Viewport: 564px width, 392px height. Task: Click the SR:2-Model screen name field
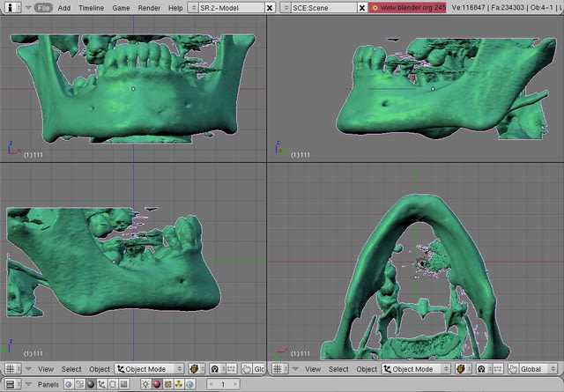231,8
